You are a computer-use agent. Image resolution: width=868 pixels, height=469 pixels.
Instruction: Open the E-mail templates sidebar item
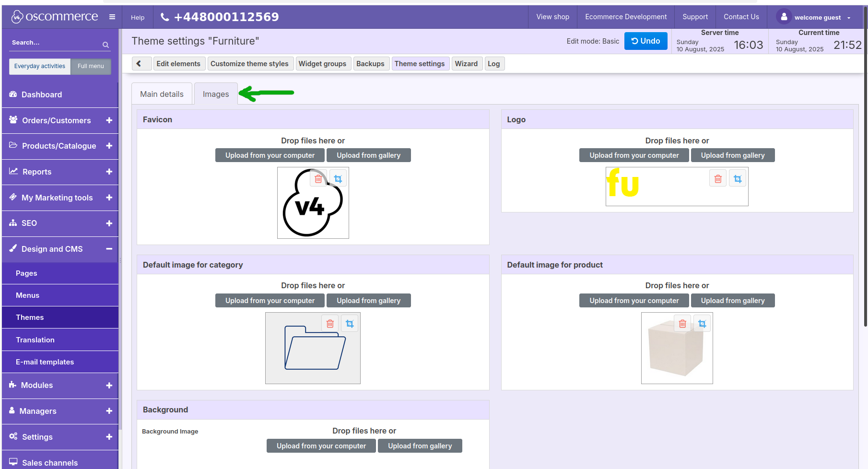pyautogui.click(x=60, y=362)
